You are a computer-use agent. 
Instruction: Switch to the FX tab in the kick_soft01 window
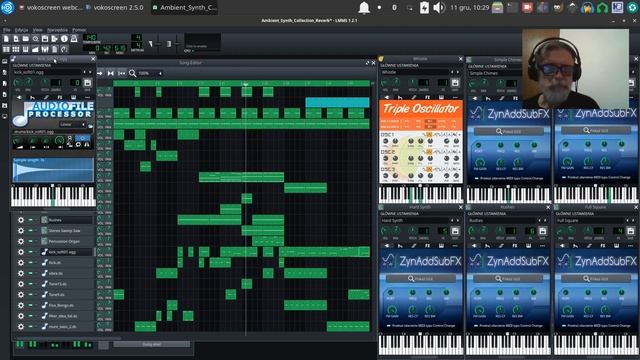tap(60, 98)
